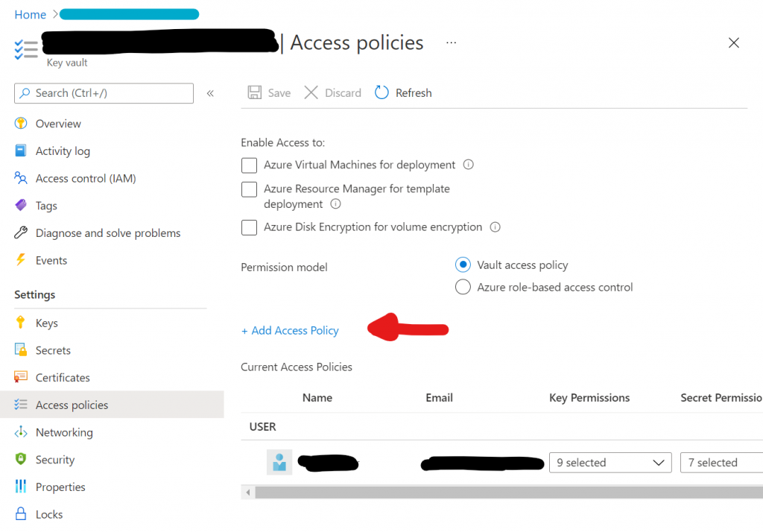This screenshot has height=532, width=763.
Task: Click the Discard button label
Action: pyautogui.click(x=343, y=93)
